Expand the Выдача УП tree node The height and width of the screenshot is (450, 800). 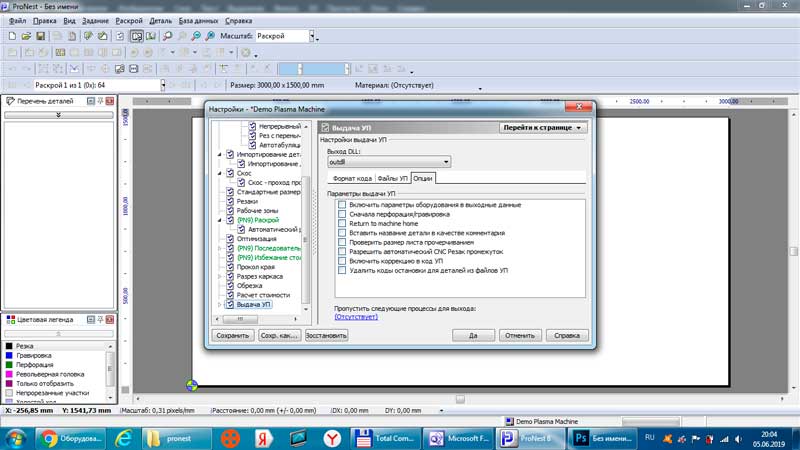click(220, 305)
